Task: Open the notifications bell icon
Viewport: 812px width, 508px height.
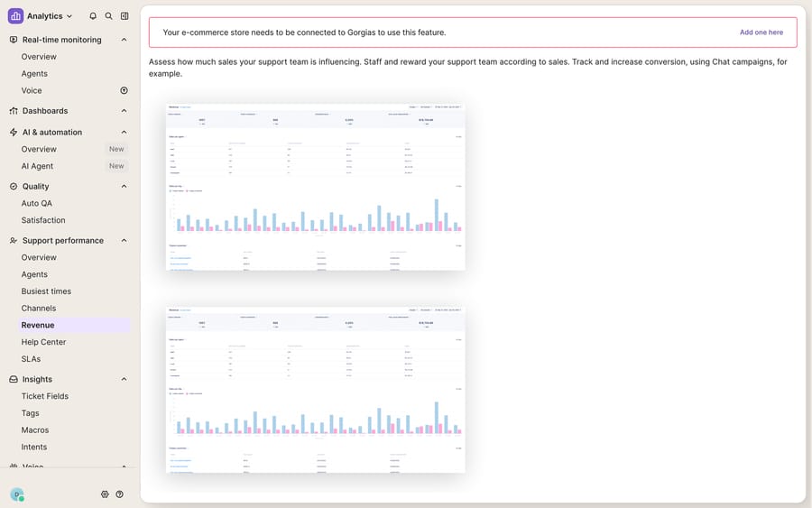Action: (93, 16)
